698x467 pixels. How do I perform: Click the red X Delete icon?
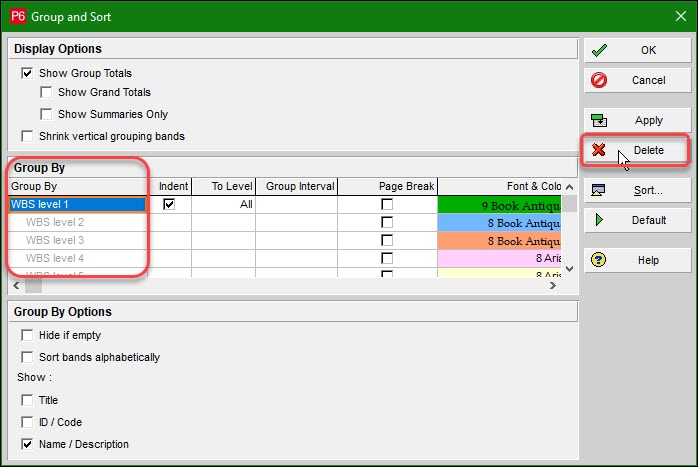click(599, 150)
